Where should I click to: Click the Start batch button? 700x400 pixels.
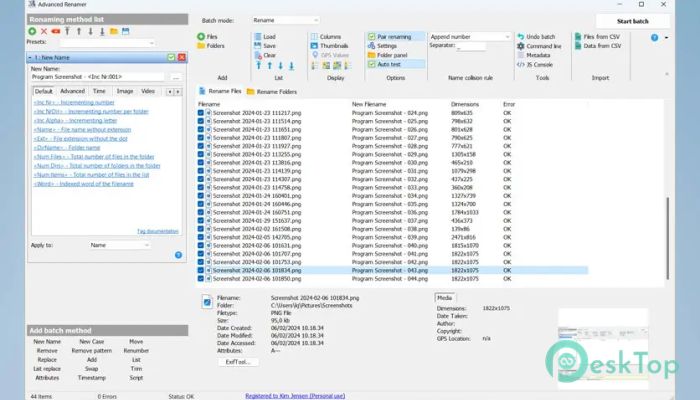[x=633, y=21]
